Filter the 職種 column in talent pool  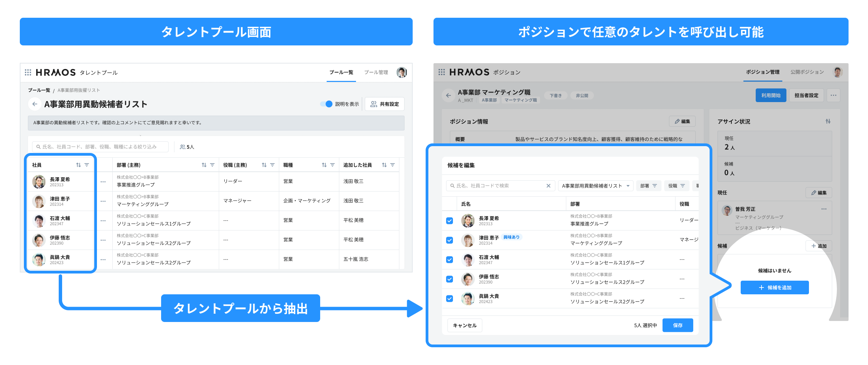[332, 165]
